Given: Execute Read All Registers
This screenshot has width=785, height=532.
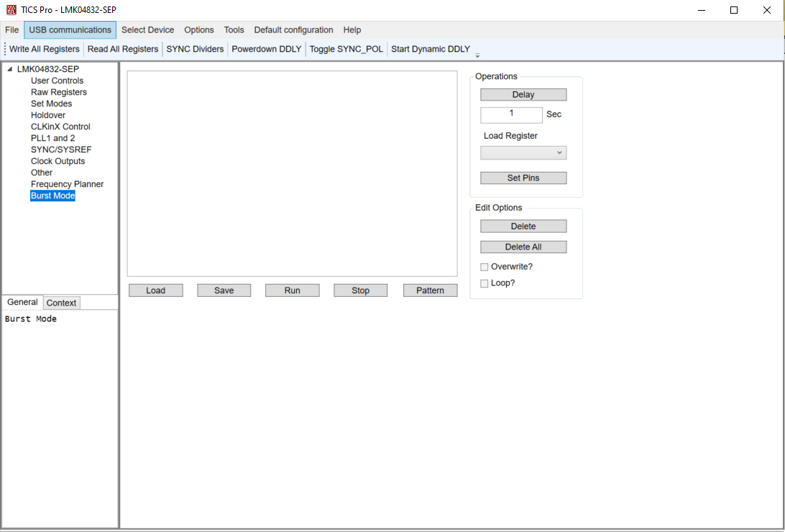Looking at the screenshot, I should (123, 49).
